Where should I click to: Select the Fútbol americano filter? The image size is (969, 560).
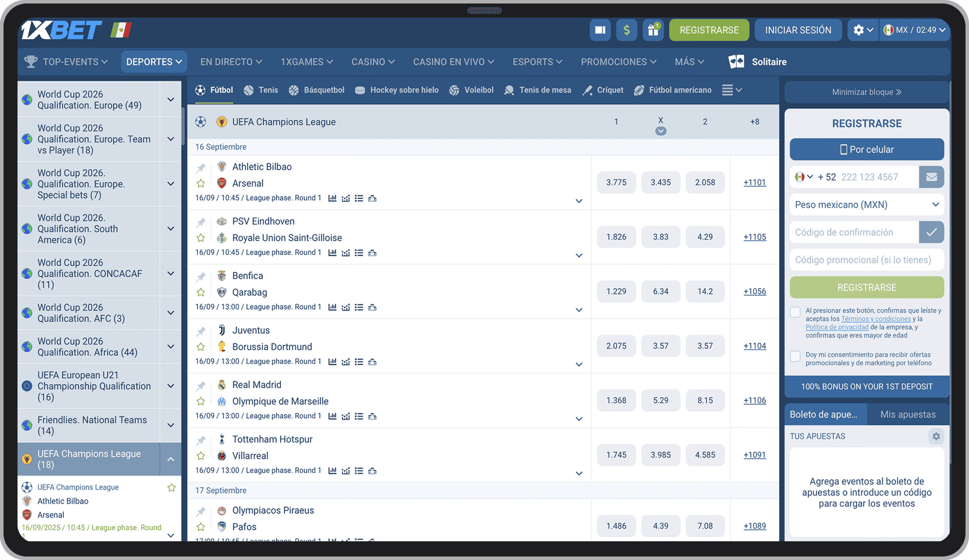click(x=672, y=90)
